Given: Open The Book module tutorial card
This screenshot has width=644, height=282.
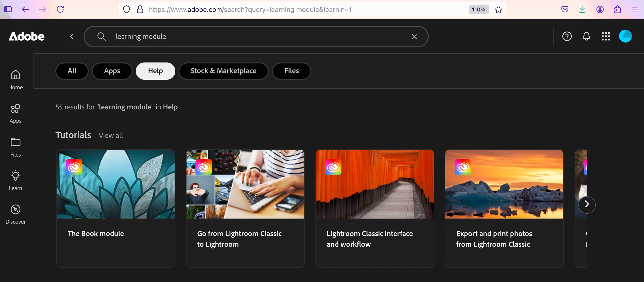Looking at the screenshot, I should click(x=116, y=208).
